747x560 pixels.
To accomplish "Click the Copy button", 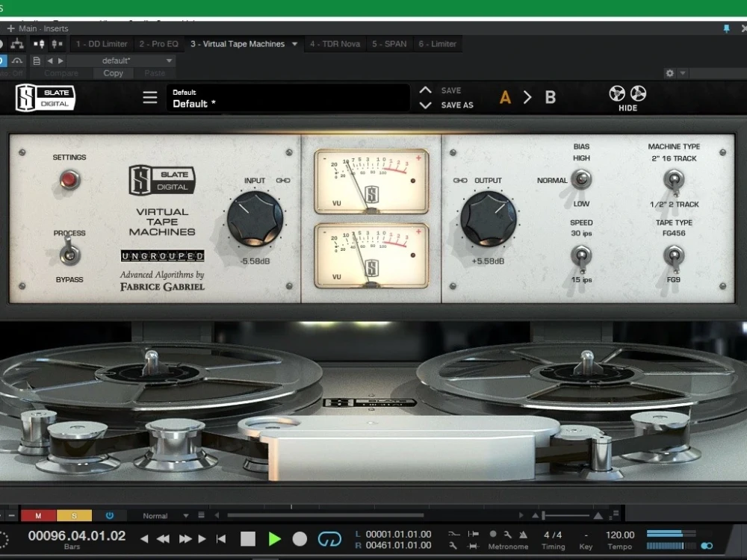I will point(113,73).
